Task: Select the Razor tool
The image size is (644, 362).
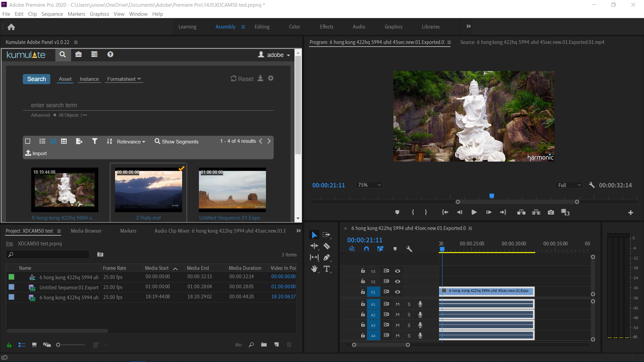Action: click(327, 246)
